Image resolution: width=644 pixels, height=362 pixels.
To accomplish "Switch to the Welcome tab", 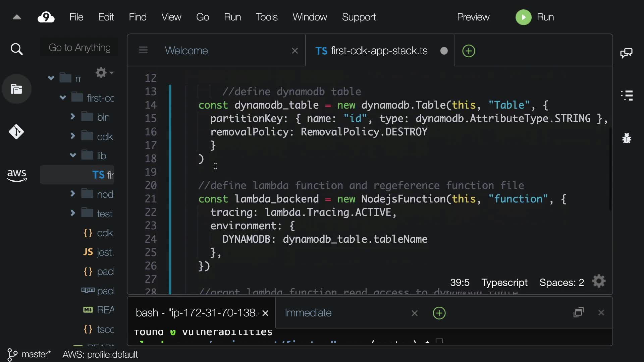I will (x=186, y=51).
